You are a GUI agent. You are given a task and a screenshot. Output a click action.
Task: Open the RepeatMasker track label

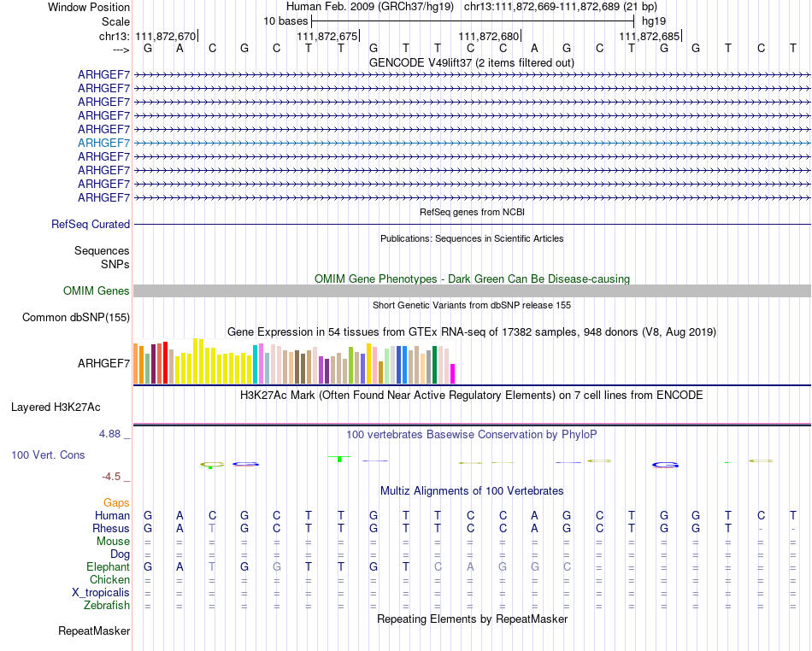94,630
